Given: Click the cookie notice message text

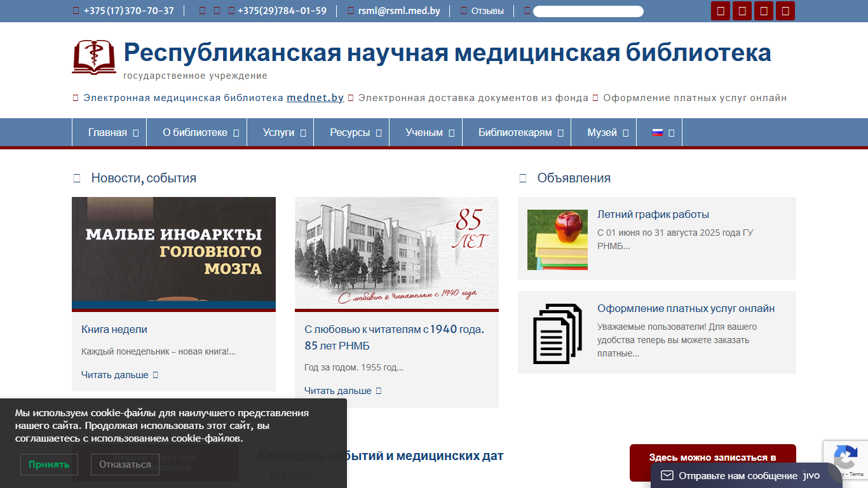Looking at the screenshot, I should (162, 426).
